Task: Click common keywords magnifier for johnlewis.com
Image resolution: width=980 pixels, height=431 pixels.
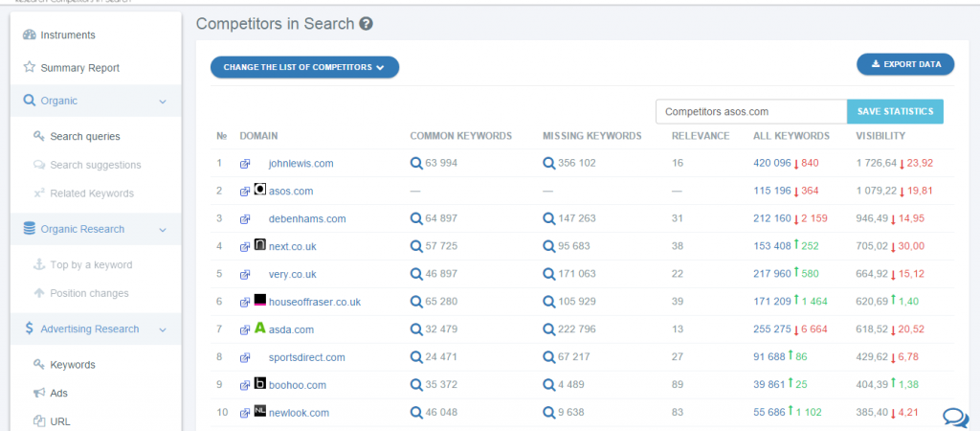Action: 416,163
